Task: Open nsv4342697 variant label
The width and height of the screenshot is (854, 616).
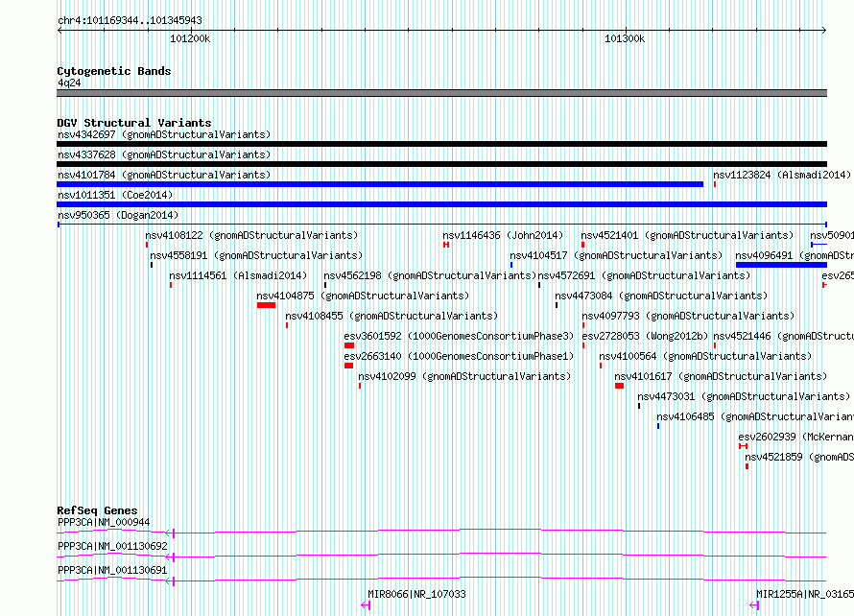Action: [164, 134]
